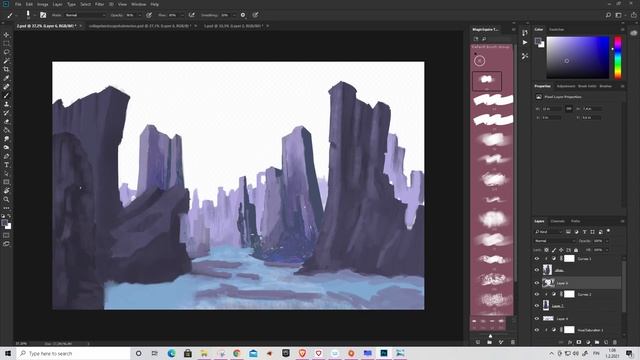Viewport: 640px width, 360px height.
Task: Toggle lock all padlock icon
Action: point(576,250)
